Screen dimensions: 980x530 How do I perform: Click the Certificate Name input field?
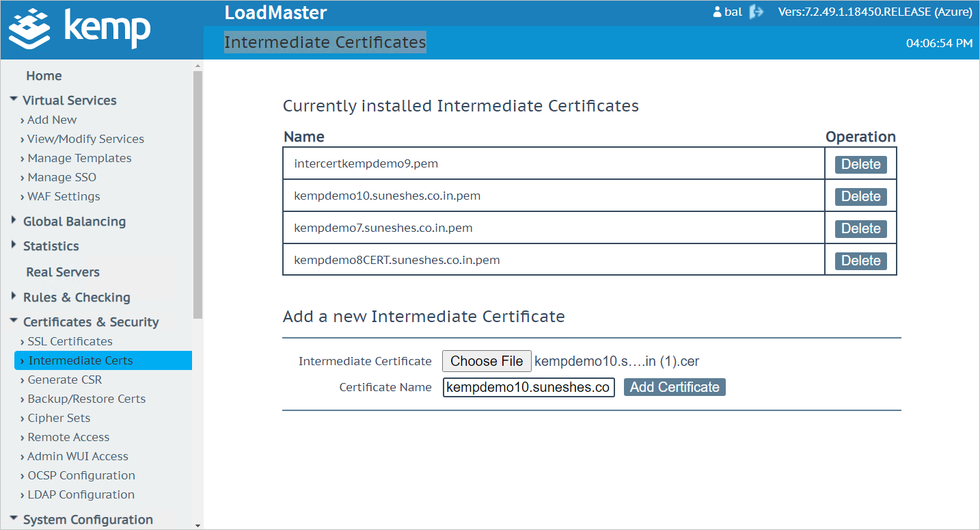528,386
